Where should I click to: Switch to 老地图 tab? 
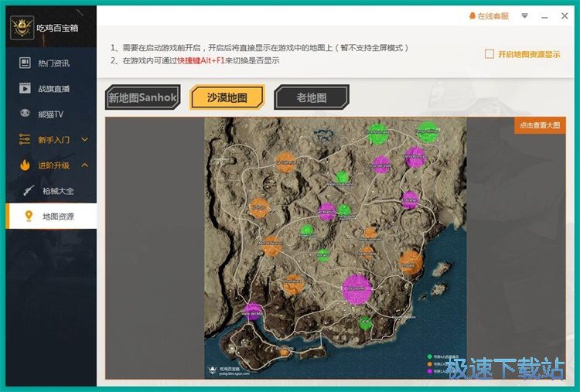click(312, 97)
